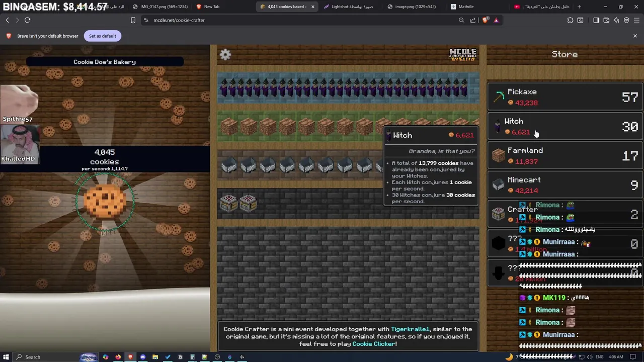Switch to the YouTube video tab
644x362 pixels.
pyautogui.click(x=541, y=7)
